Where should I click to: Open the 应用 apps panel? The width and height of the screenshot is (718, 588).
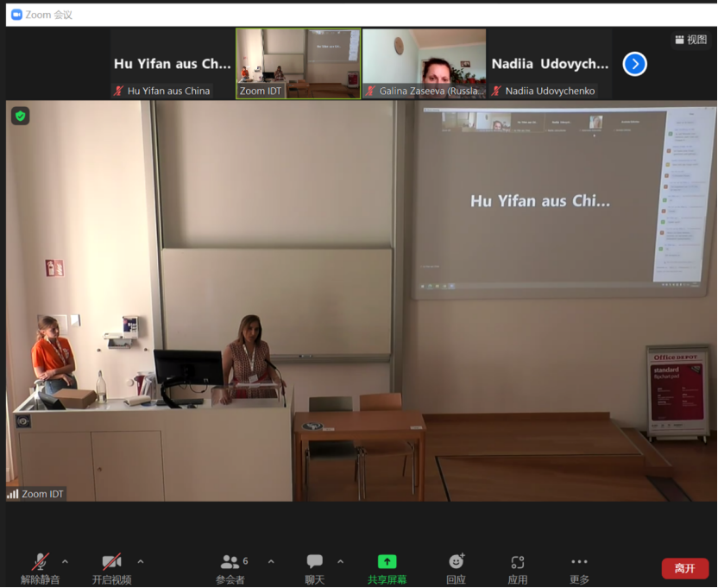pos(518,567)
